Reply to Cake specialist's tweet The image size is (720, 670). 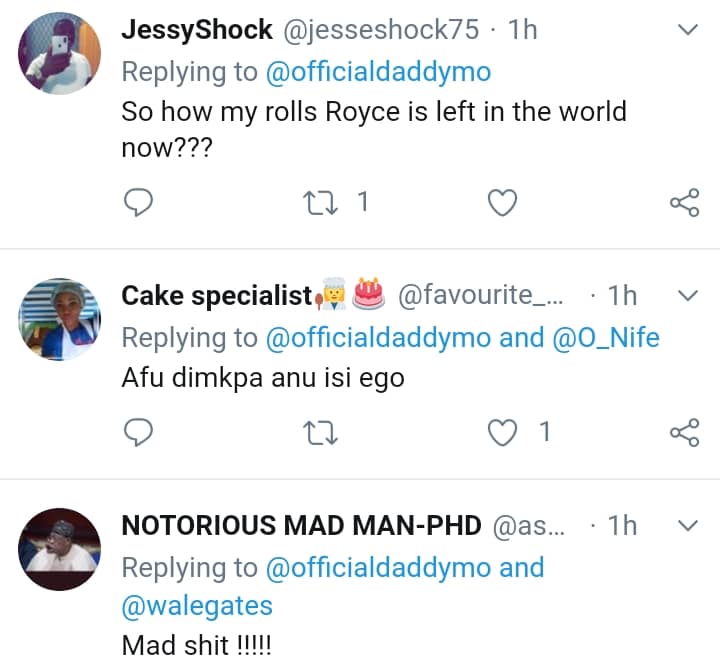pyautogui.click(x=137, y=432)
